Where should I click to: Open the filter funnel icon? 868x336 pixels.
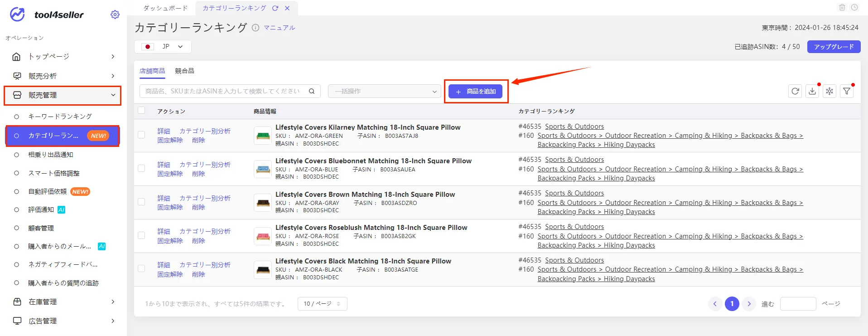pos(847,91)
